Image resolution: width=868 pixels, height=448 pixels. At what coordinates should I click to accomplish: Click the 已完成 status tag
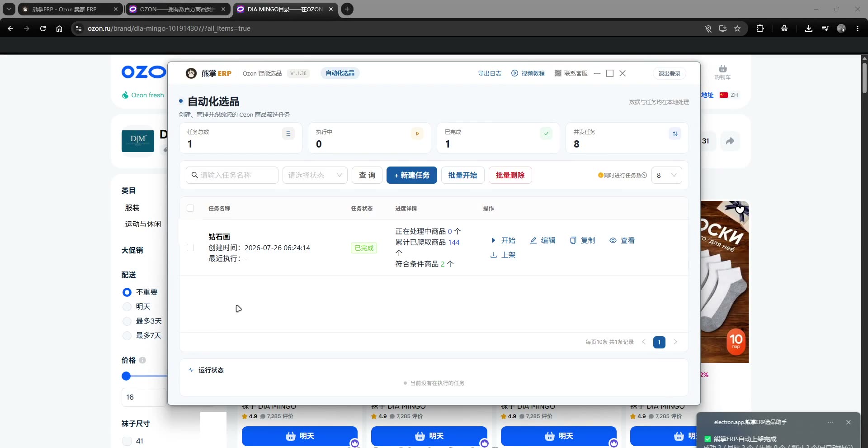(364, 248)
